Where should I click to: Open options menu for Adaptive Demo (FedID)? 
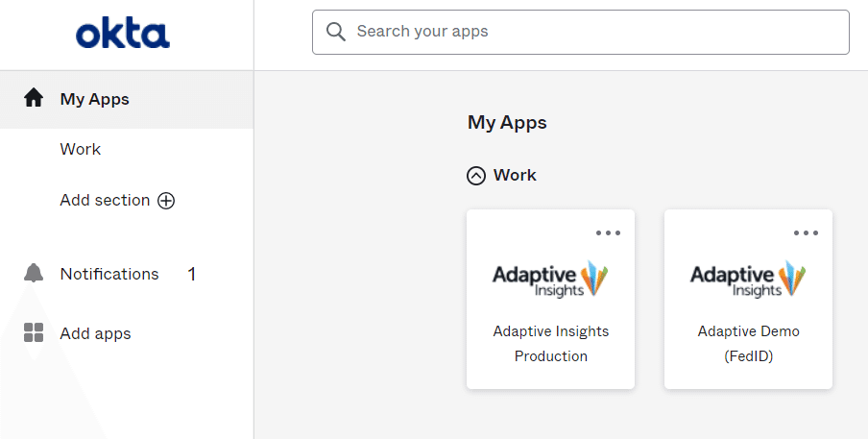click(806, 232)
